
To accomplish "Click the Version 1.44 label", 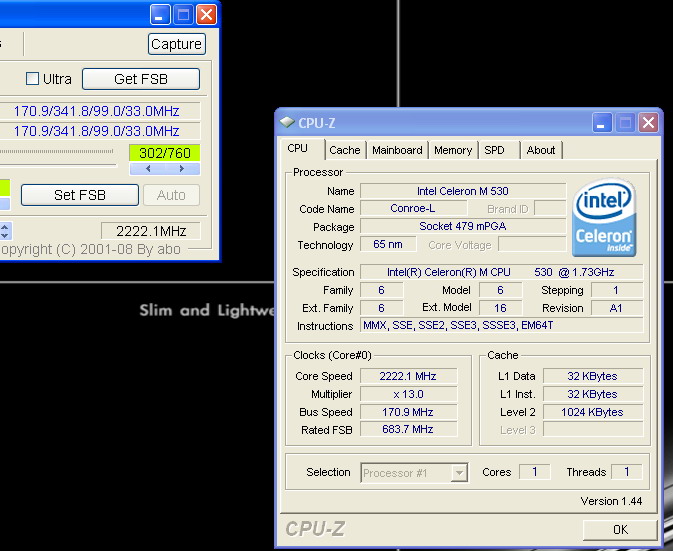I will (x=611, y=501).
